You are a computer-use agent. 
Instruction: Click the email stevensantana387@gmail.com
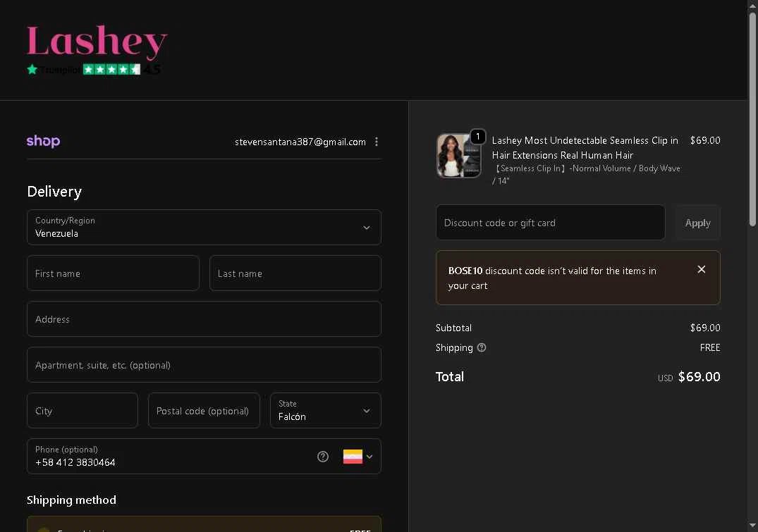(x=300, y=142)
